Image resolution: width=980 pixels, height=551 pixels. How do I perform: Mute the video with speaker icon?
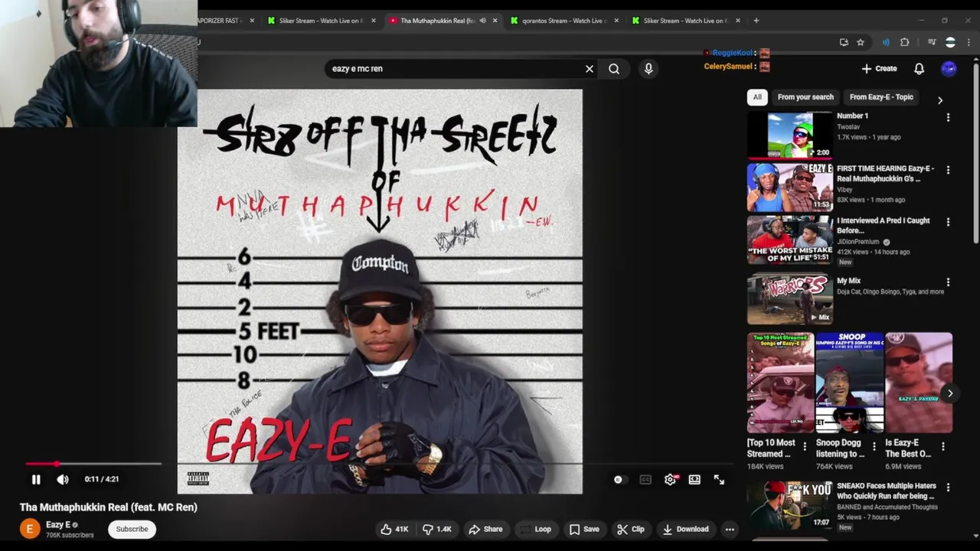click(63, 479)
